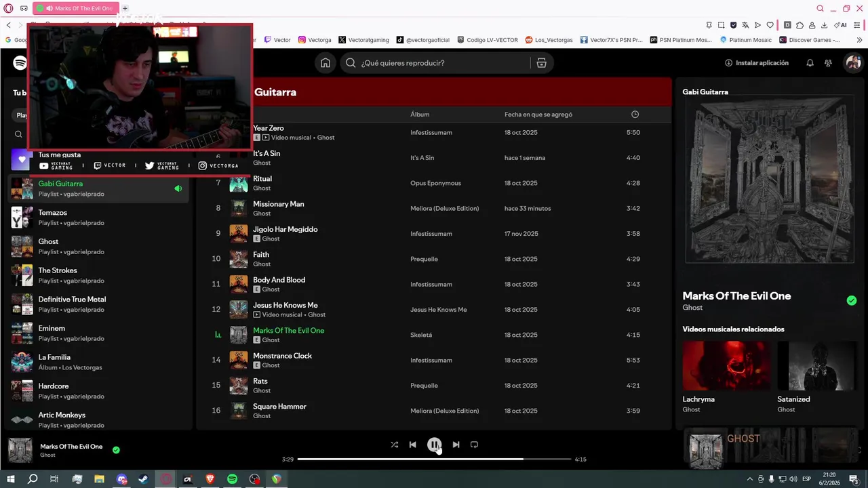This screenshot has height=488, width=868.
Task: Open the downloads icon in Opera toolbar
Action: click(x=824, y=25)
